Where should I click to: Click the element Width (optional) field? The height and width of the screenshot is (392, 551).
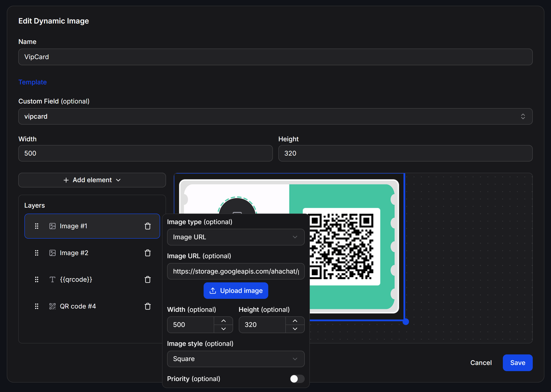point(191,325)
